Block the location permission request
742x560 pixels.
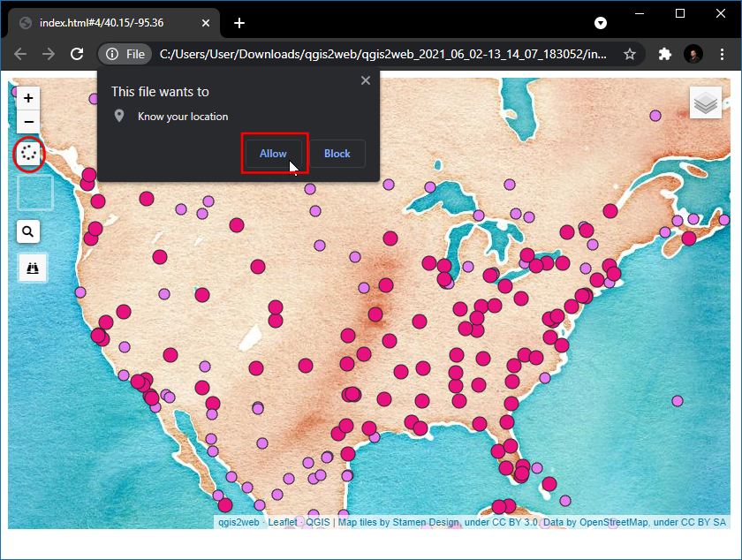point(337,154)
